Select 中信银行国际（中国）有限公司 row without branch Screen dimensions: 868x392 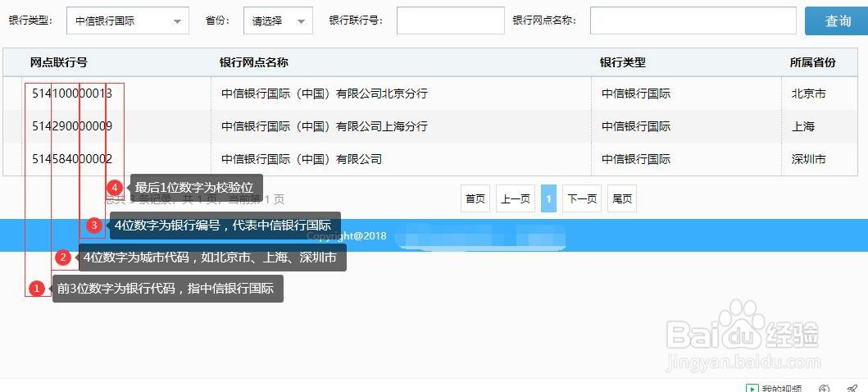point(302,159)
